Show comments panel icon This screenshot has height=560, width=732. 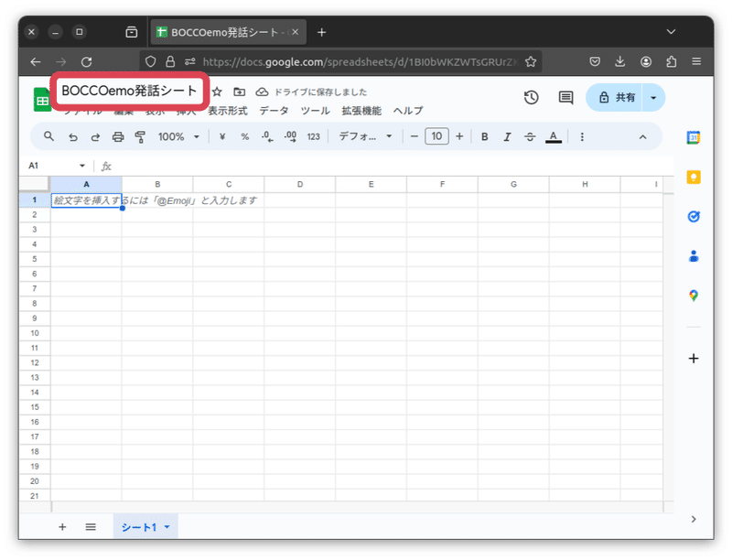click(565, 98)
